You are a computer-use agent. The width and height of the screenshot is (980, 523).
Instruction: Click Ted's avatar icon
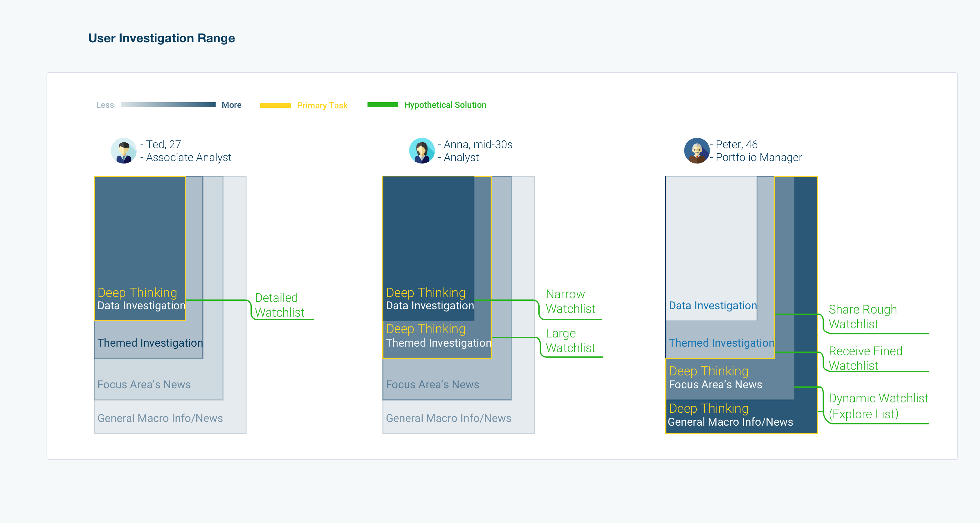[124, 151]
